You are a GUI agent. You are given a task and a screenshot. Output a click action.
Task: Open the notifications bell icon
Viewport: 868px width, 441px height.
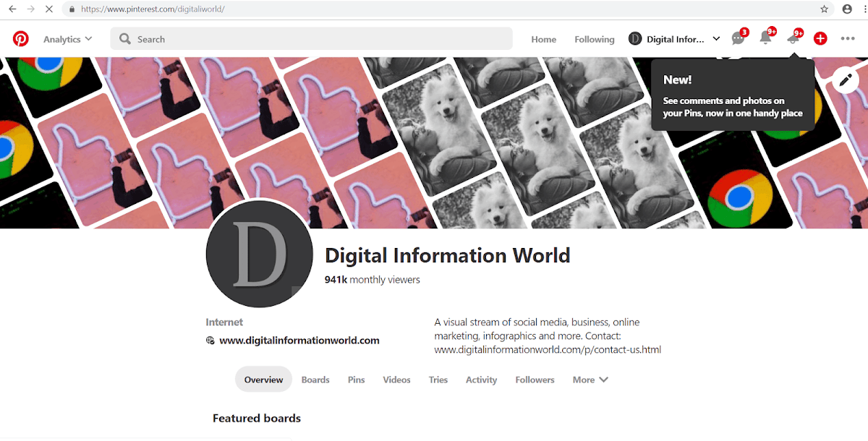point(765,39)
